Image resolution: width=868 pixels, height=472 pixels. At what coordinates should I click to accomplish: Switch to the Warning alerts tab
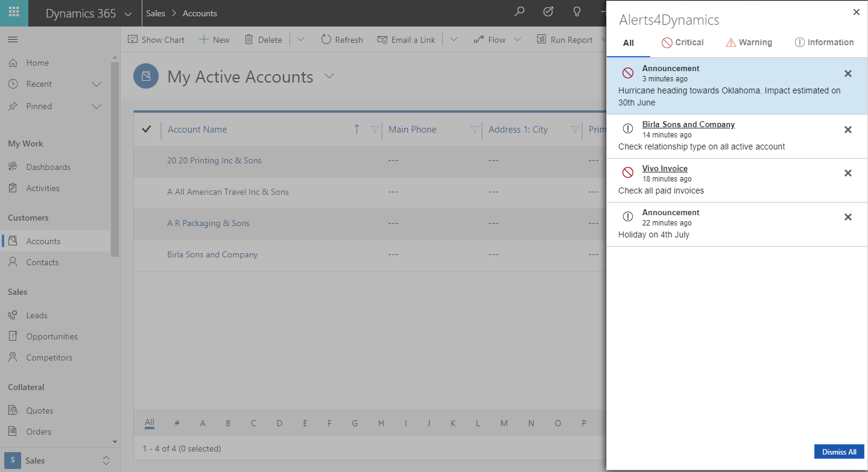[749, 42]
